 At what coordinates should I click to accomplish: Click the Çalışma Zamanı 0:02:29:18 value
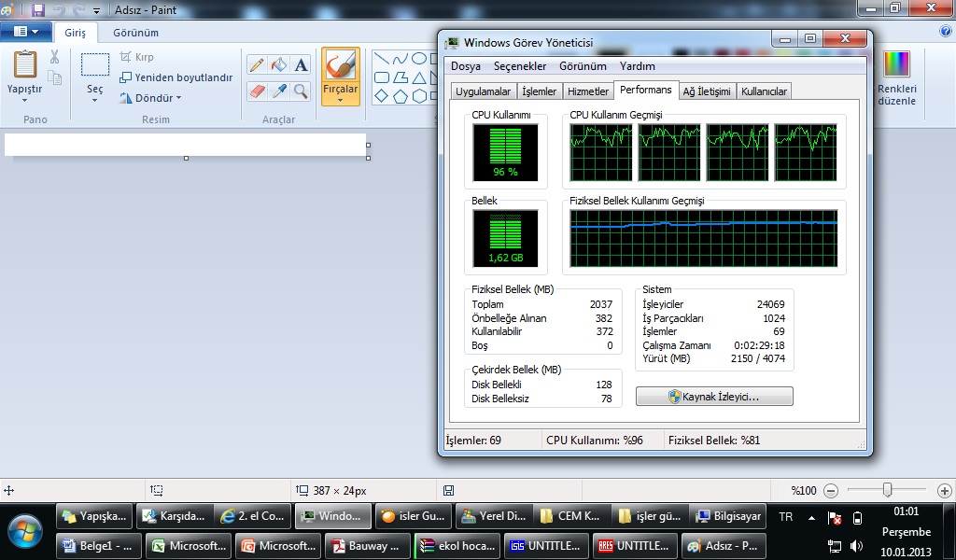759,345
